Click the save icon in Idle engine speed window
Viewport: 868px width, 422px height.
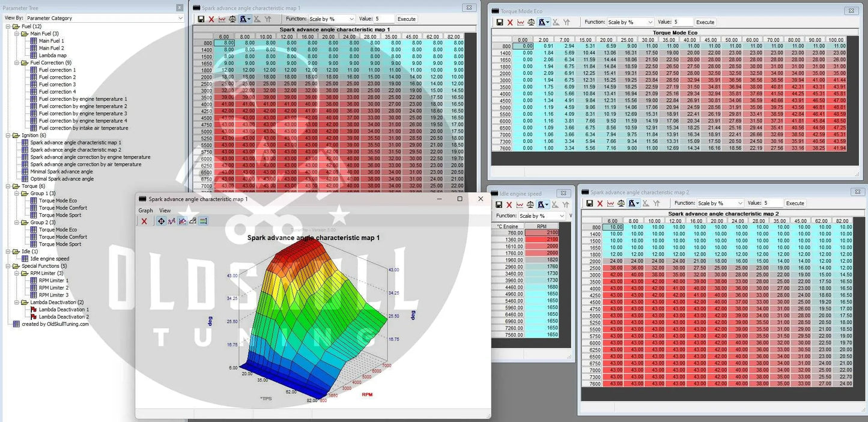point(498,205)
